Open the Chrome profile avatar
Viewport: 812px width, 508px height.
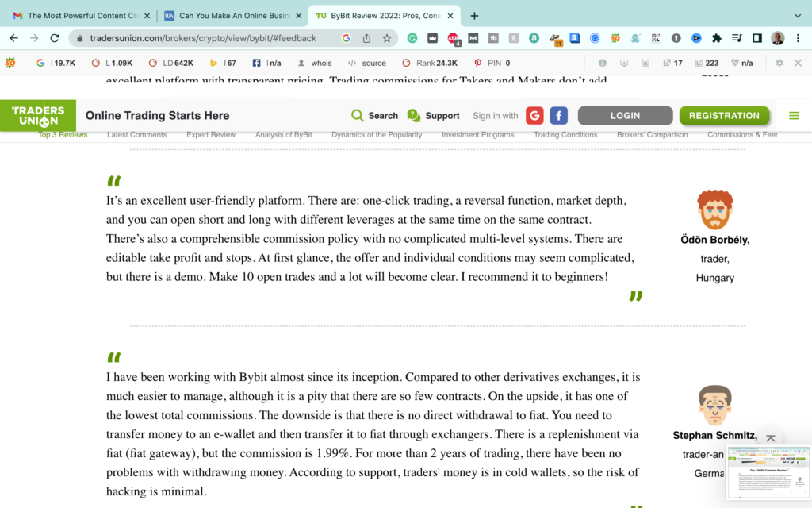777,38
